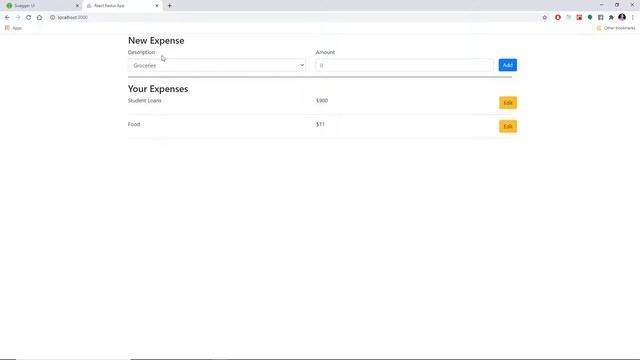Open the Other bookmarks folder

pos(616,28)
